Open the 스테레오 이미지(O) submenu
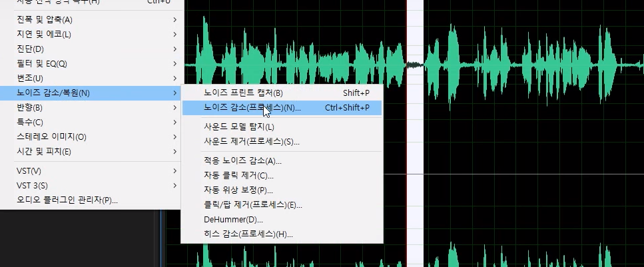Screen dimensions: 644x267 [91, 136]
